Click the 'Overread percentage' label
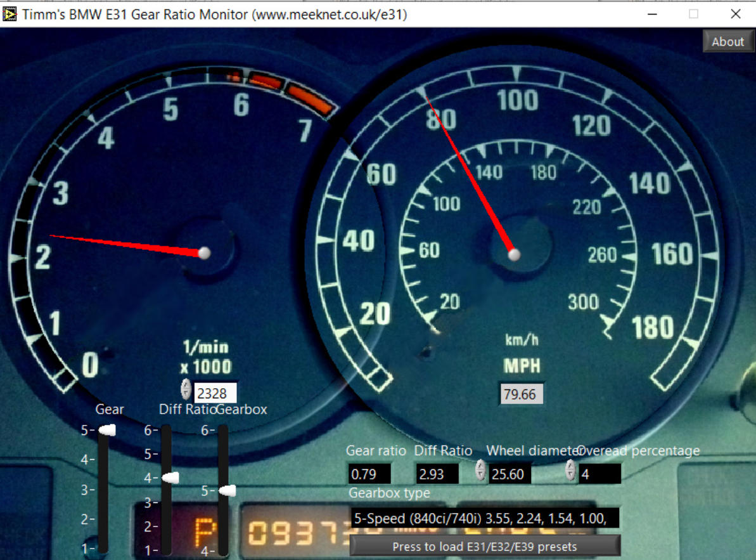The height and width of the screenshot is (560, 756). click(x=638, y=450)
